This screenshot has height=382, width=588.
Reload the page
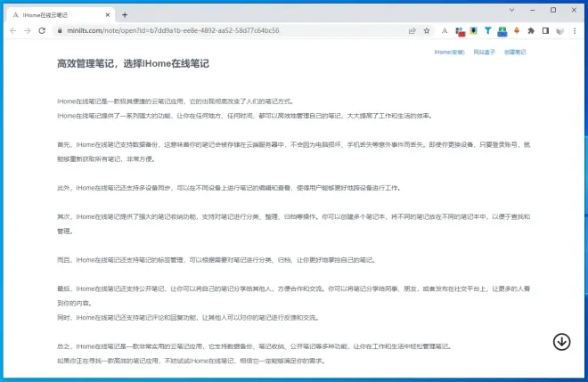pyautogui.click(x=45, y=30)
